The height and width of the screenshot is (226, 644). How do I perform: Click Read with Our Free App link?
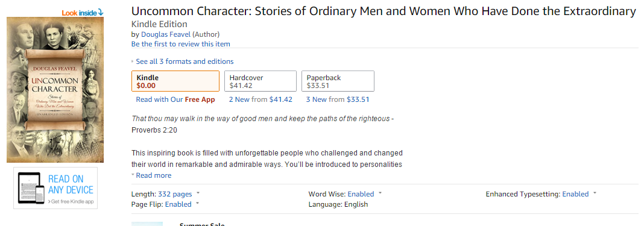tap(175, 99)
